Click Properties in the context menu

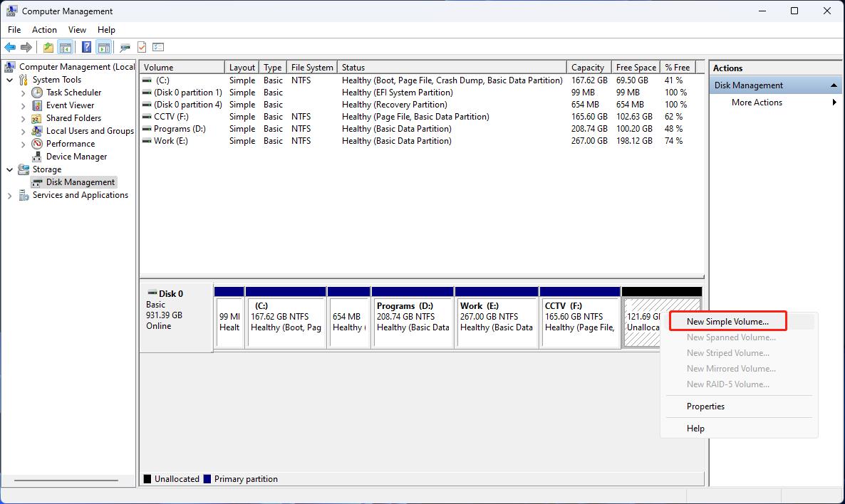click(x=706, y=406)
